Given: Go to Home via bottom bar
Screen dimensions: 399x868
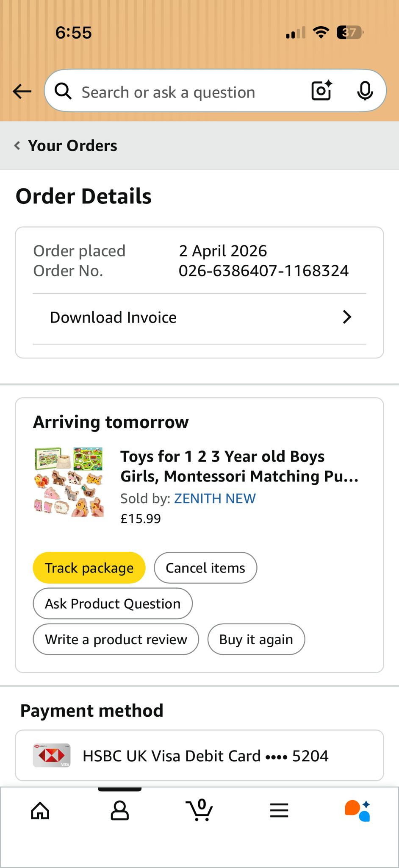Looking at the screenshot, I should click(x=40, y=811).
